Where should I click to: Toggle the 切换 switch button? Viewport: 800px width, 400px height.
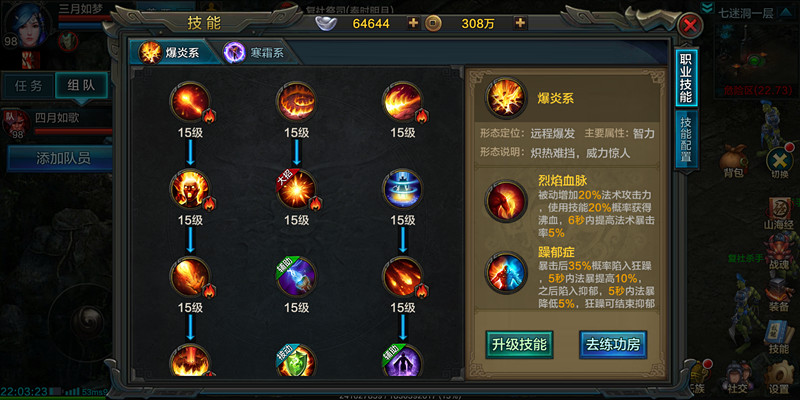780,163
